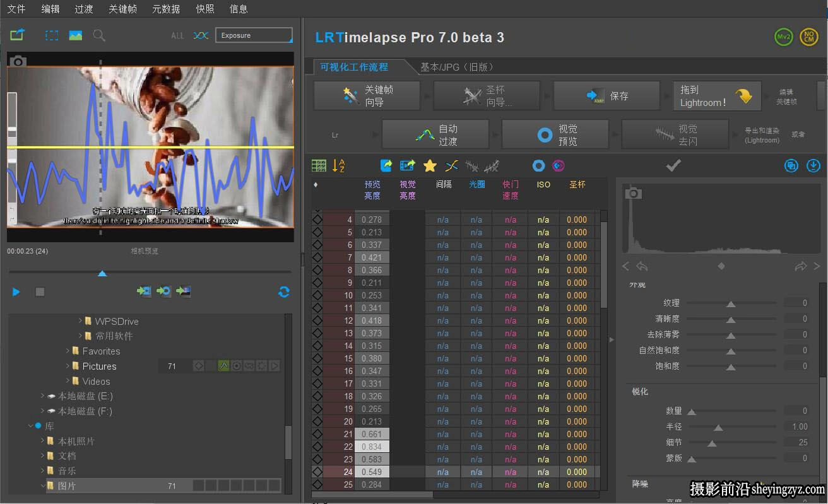Click the yellow star rating icon
Viewport: 828px width, 504px height.
pos(430,166)
